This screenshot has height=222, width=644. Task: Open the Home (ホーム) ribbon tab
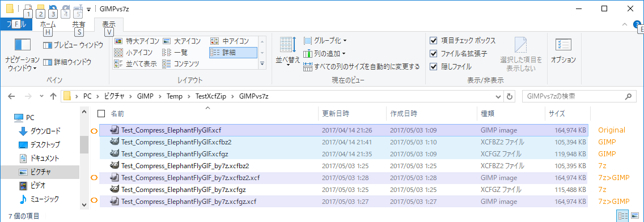(48, 24)
